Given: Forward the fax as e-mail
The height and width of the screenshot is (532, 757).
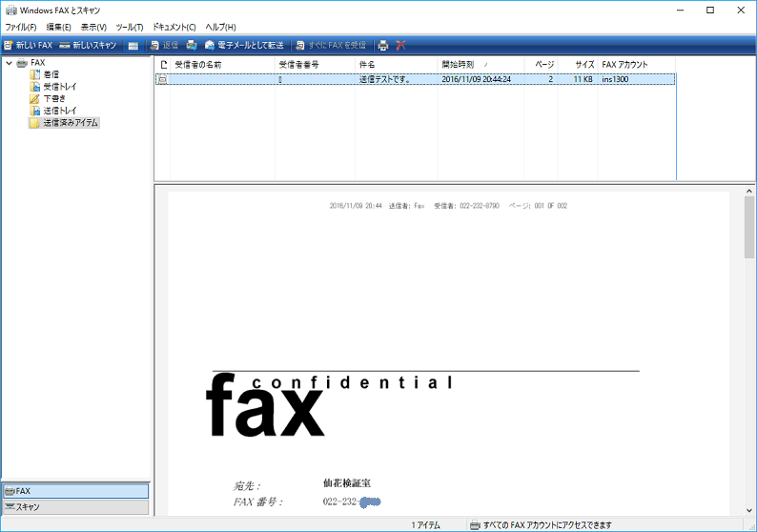Looking at the screenshot, I should pos(244,46).
